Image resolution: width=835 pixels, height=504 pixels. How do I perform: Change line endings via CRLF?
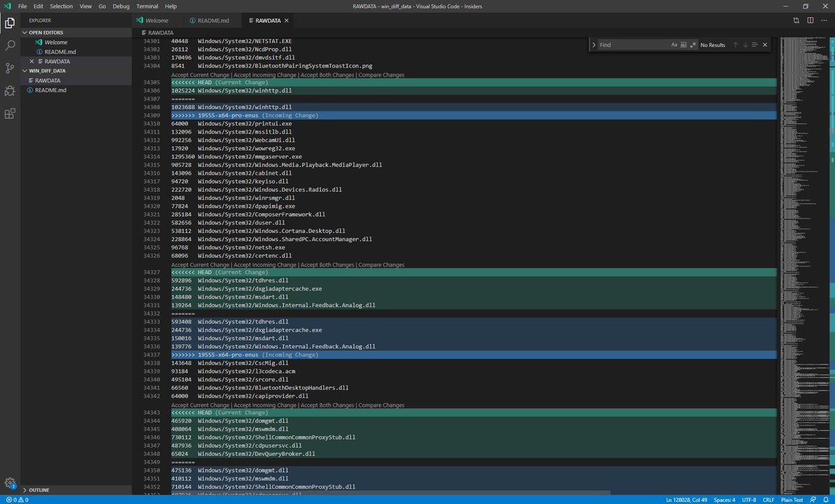[768, 499]
